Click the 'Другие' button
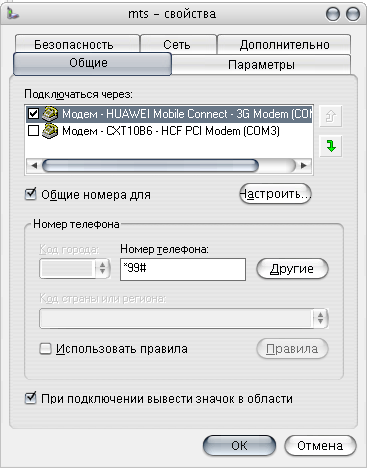The image size is (367, 468). click(x=292, y=269)
